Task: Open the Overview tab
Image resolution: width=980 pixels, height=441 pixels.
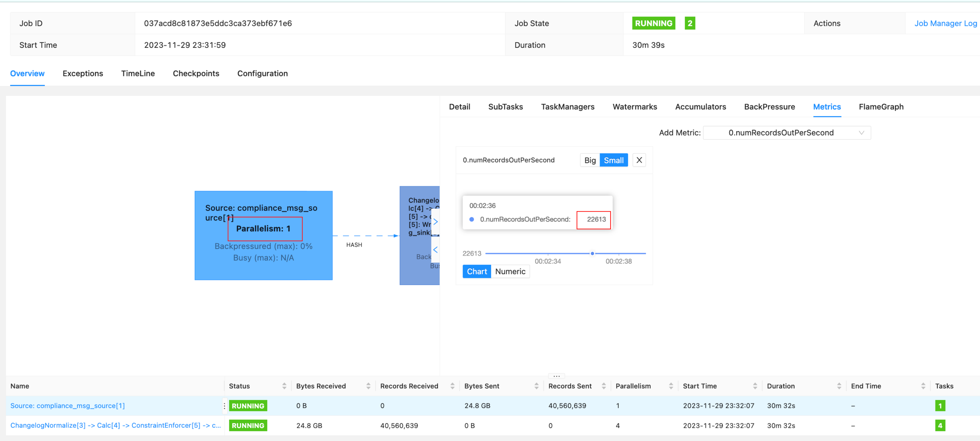Action: (27, 73)
